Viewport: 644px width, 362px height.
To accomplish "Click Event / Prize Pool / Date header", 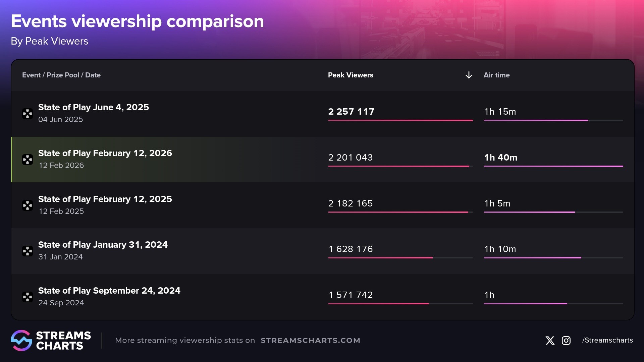I will point(61,75).
